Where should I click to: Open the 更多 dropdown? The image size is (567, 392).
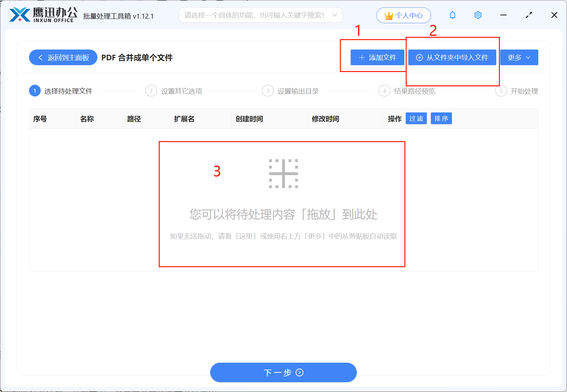tap(519, 57)
